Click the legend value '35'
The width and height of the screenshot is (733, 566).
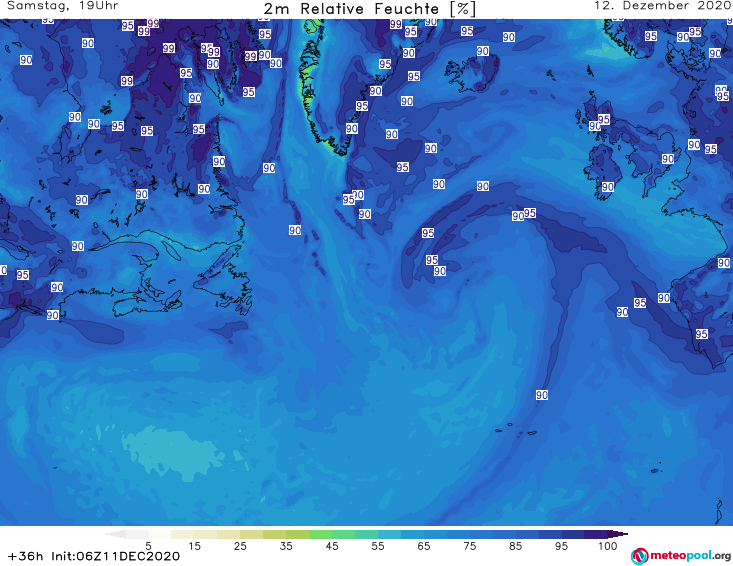pyautogui.click(x=286, y=546)
